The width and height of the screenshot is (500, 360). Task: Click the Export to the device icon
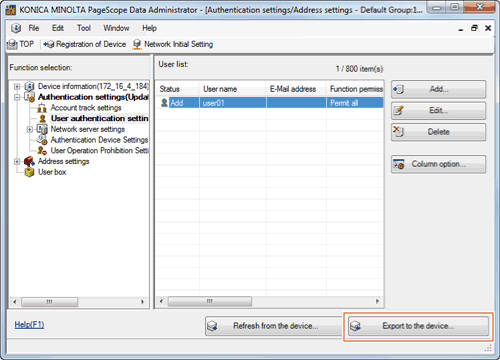coord(356,326)
